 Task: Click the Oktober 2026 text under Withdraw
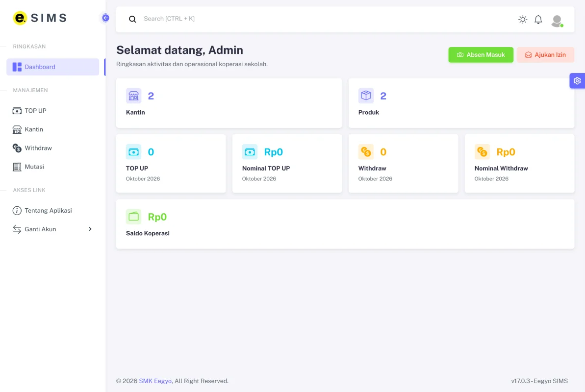pyautogui.click(x=375, y=179)
